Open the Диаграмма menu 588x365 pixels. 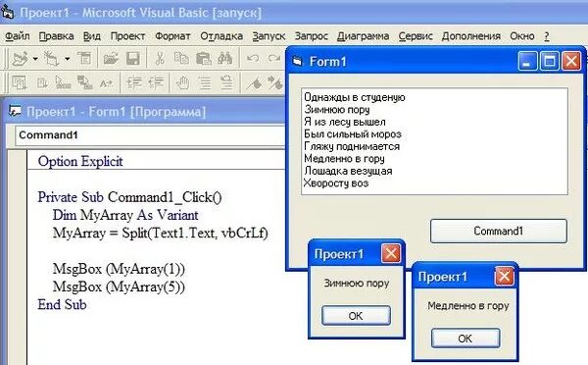pos(363,36)
